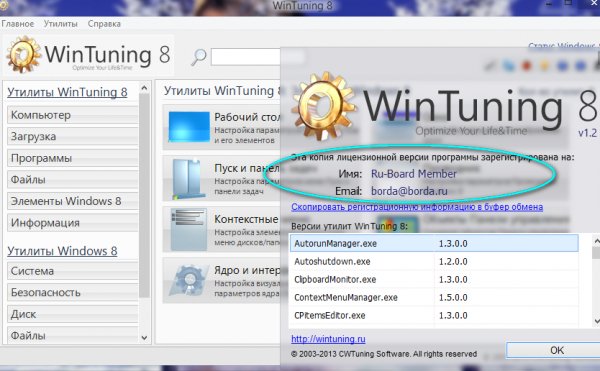Select Программы category
The width and height of the screenshot is (600, 371).
[x=73, y=158]
